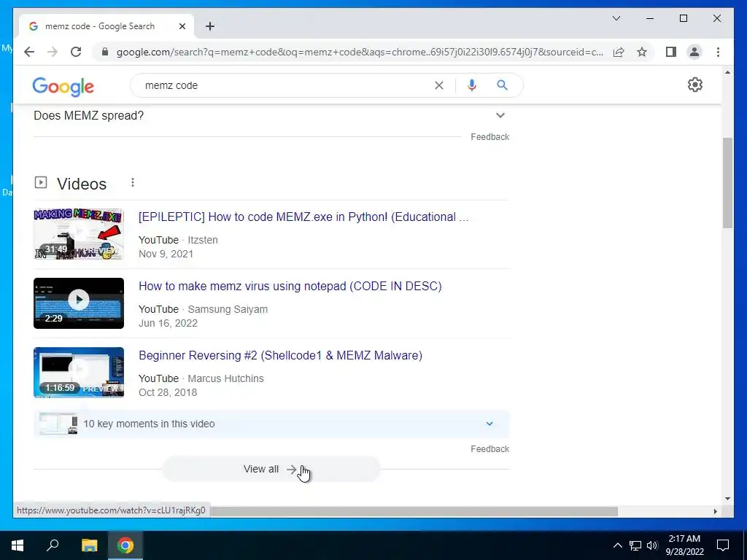
Task: Send Feedback under the MEMZ questions
Action: tap(489, 137)
